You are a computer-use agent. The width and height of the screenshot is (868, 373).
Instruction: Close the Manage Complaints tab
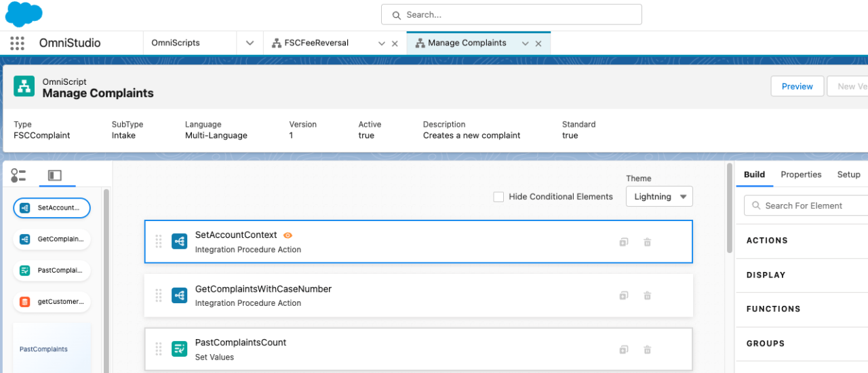tap(538, 43)
